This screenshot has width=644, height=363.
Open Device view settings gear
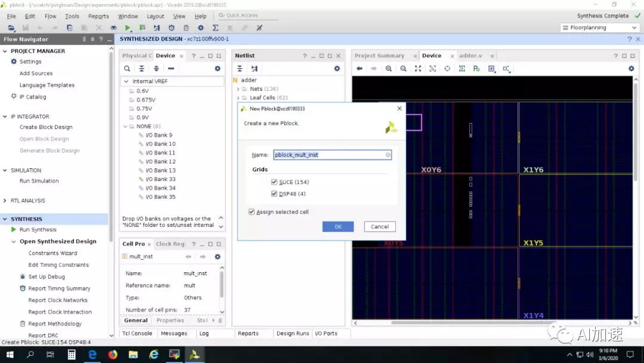(631, 69)
